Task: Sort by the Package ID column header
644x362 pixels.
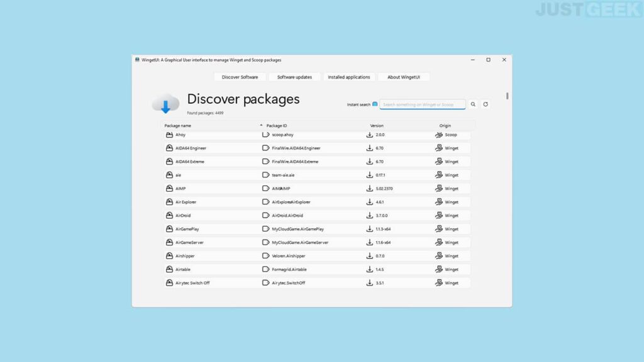Action: 277,126
